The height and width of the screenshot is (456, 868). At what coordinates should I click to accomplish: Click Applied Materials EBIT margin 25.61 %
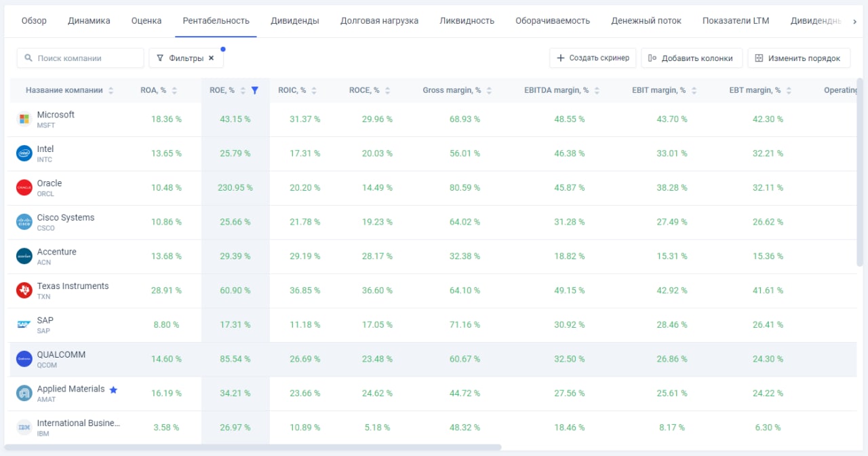tap(671, 394)
